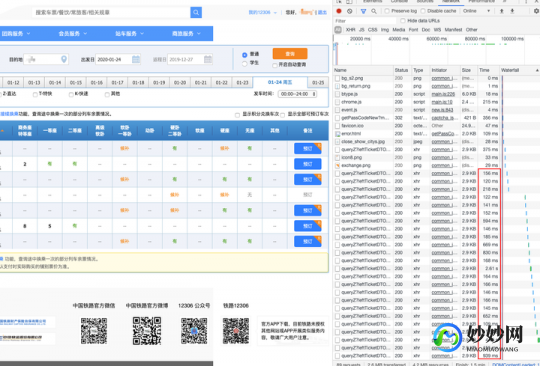
Task: Expand the 商旅服务 navigation menu
Action: click(x=186, y=34)
